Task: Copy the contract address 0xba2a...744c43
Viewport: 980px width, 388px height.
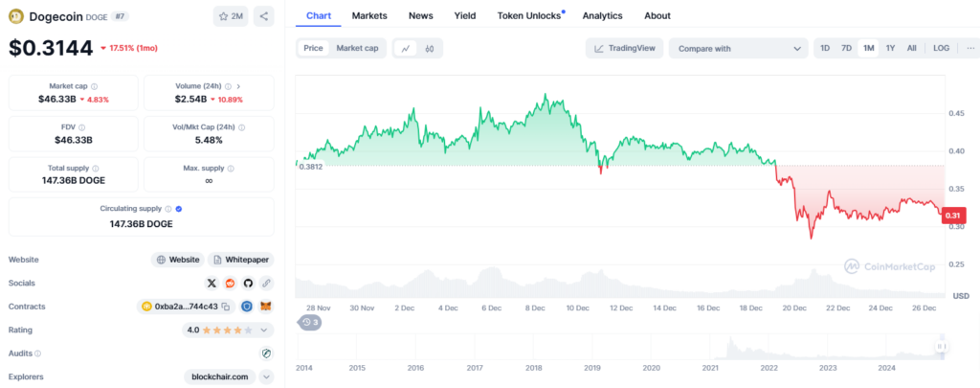Action: click(226, 307)
